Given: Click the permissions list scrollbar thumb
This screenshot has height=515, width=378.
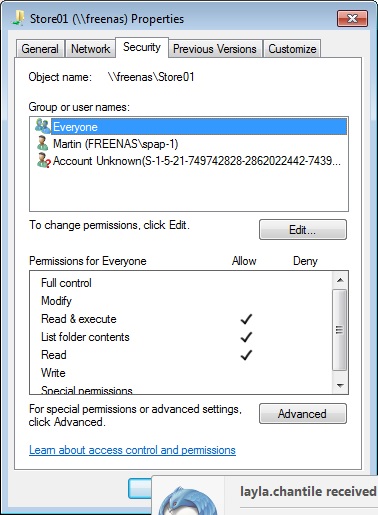Looking at the screenshot, I should pos(340,330).
